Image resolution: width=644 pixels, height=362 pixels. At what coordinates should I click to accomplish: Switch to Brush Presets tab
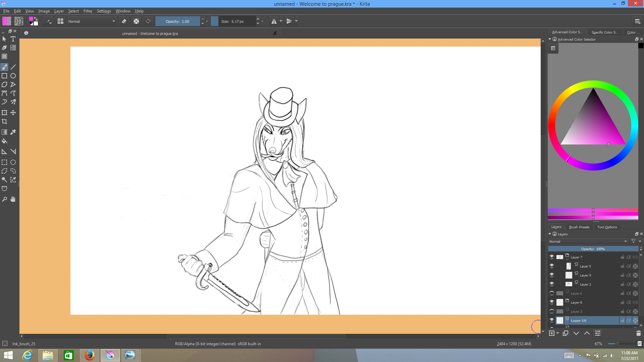click(579, 227)
